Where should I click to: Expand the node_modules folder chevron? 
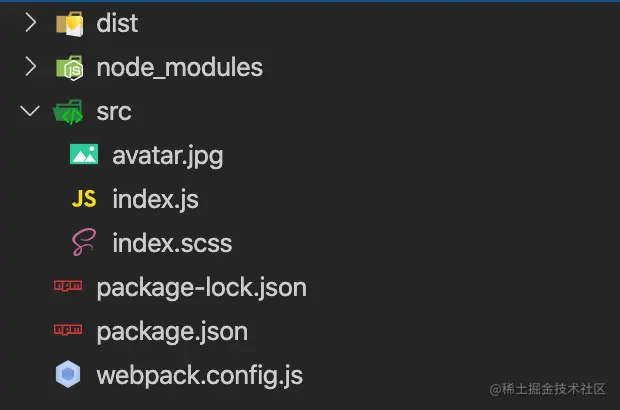30,67
